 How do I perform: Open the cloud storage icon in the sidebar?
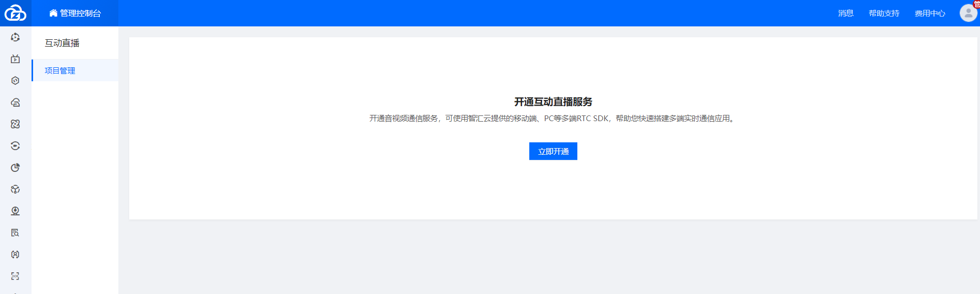[16, 102]
